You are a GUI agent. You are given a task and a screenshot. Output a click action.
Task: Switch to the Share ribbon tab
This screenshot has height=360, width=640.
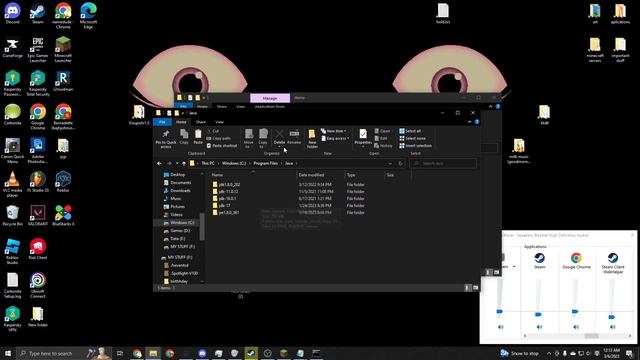tap(200, 122)
